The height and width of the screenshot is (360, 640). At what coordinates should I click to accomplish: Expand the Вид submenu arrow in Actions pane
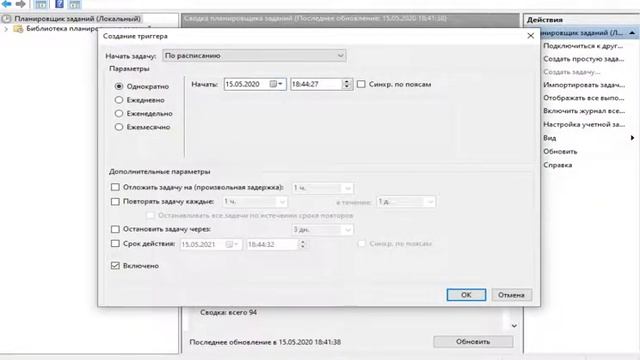click(632, 138)
